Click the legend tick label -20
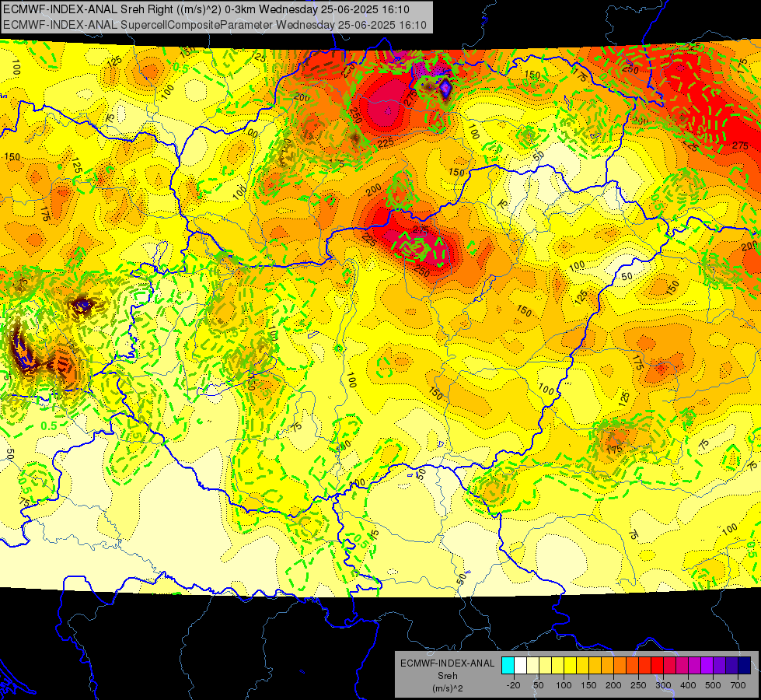761x700 pixels. [x=514, y=685]
